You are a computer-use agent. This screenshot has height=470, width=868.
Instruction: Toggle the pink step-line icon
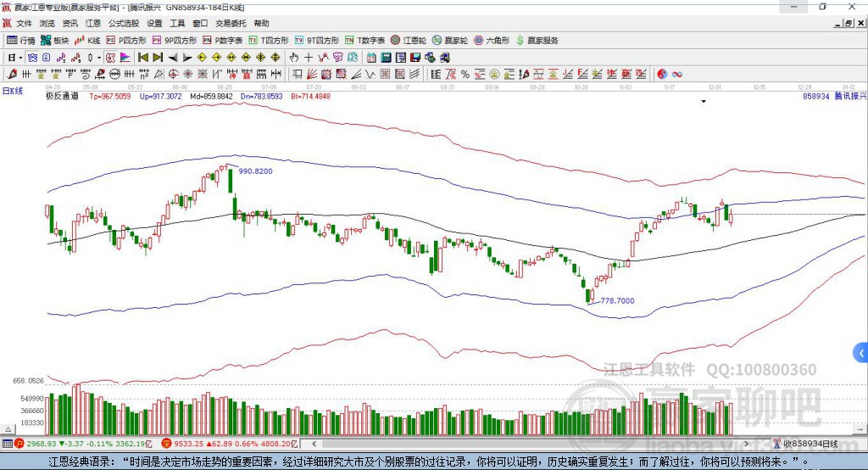pyautogui.click(x=61, y=58)
